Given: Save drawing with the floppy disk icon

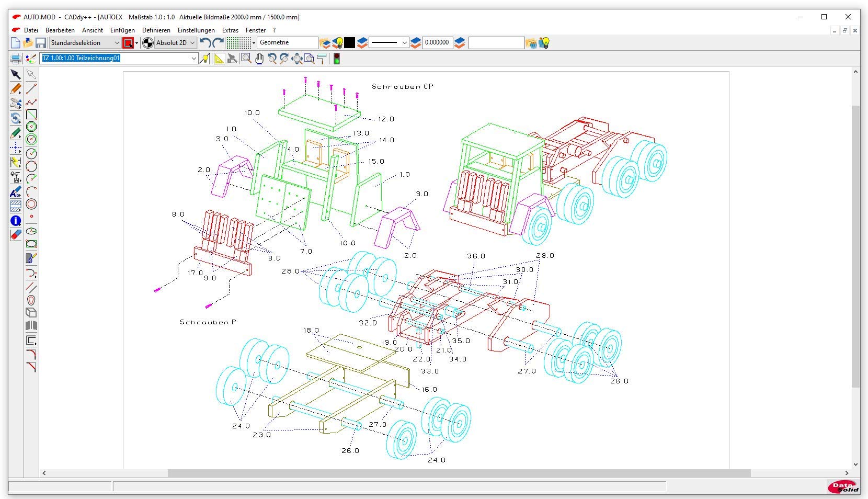Looking at the screenshot, I should pos(41,43).
